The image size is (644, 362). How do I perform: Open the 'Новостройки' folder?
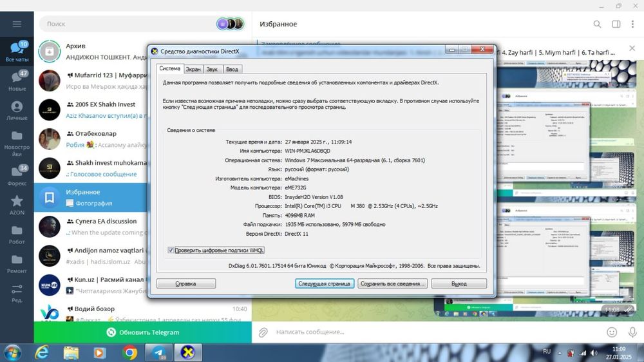pos(17,144)
